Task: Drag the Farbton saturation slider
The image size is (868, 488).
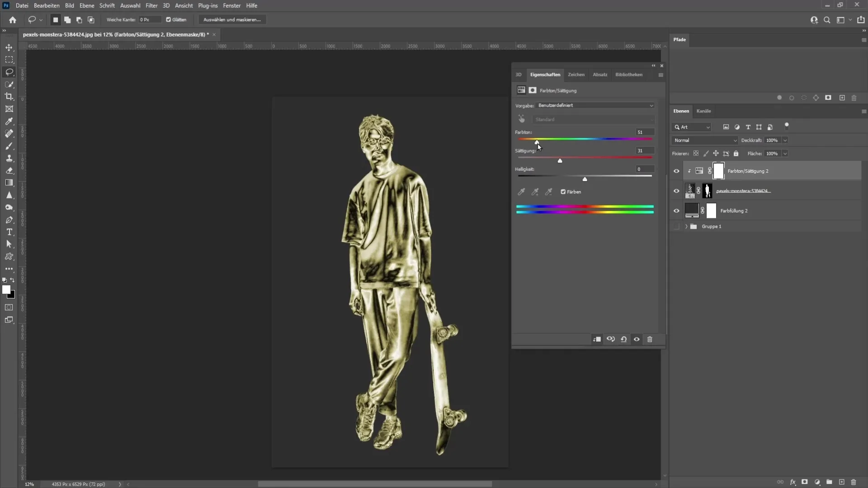Action: pos(537,142)
